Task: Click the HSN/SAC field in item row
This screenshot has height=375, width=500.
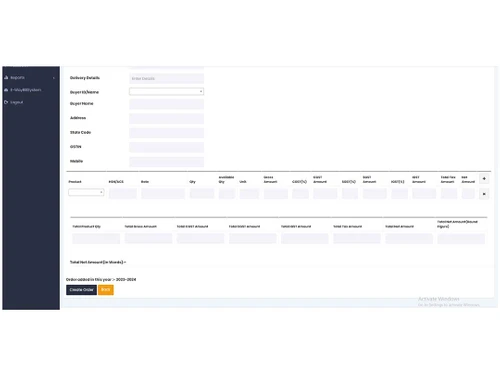Action: coord(123,193)
